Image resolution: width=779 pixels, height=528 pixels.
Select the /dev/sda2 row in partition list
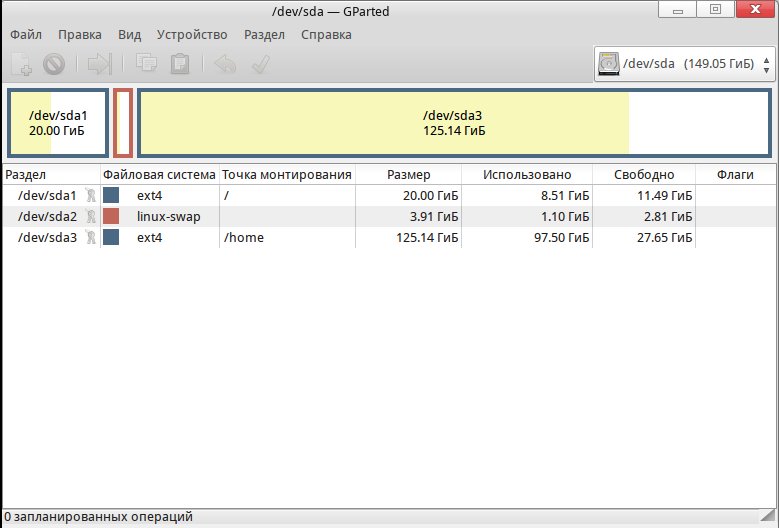[x=389, y=216]
